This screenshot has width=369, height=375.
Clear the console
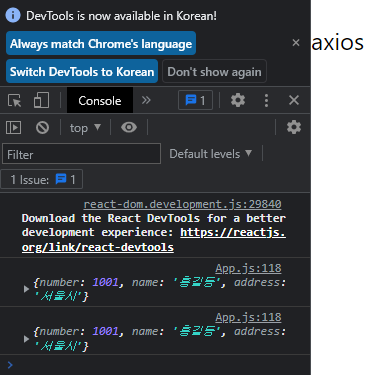(42, 127)
